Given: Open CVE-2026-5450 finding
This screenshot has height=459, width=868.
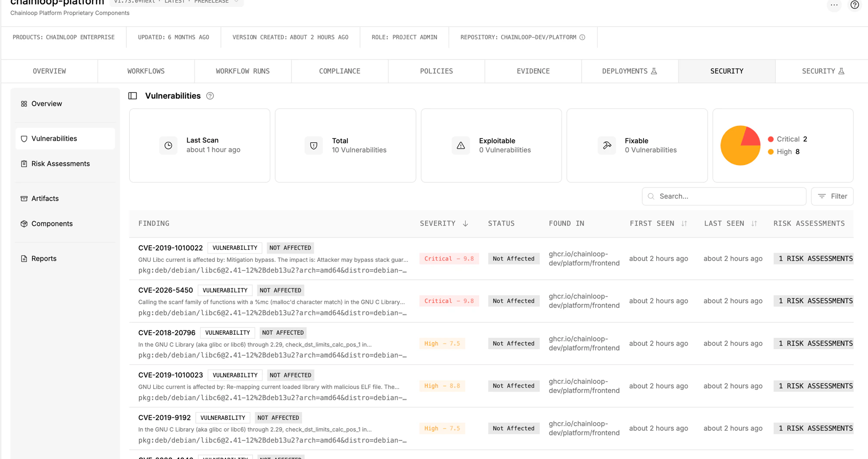Looking at the screenshot, I should click(165, 291).
